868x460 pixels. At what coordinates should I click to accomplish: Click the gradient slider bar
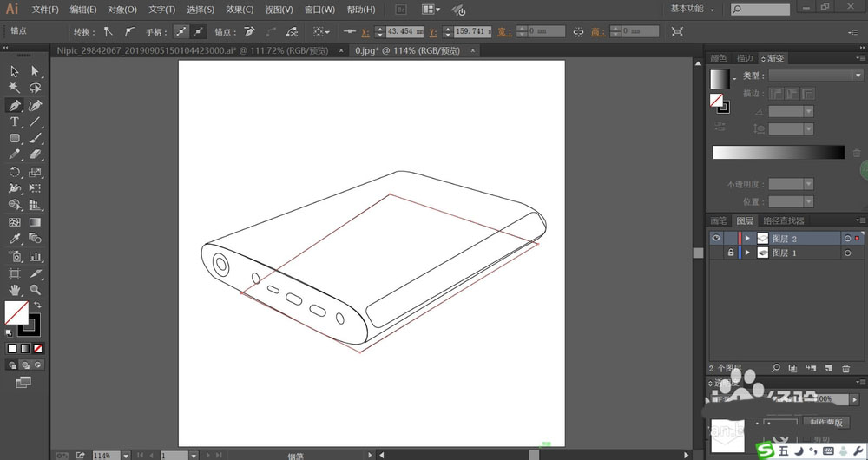coord(779,152)
